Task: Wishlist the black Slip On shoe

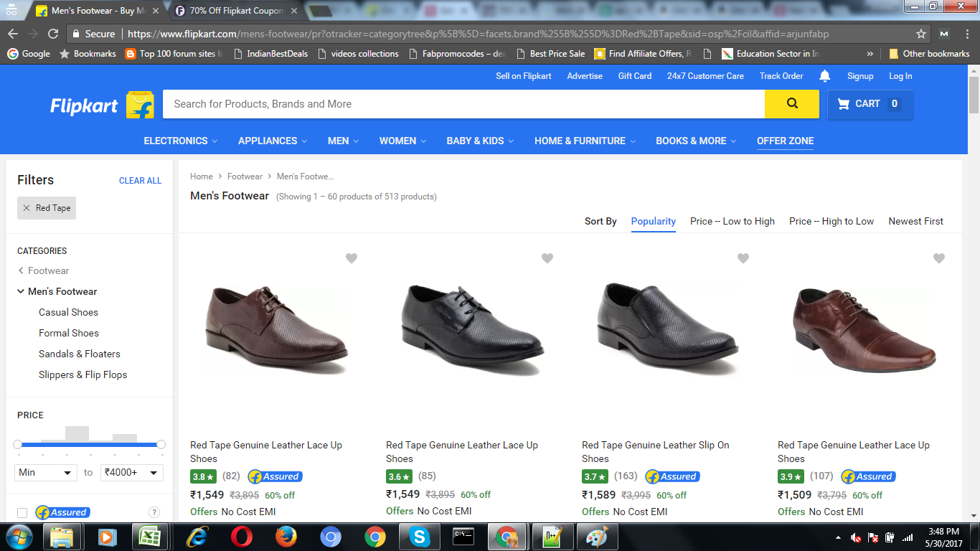Action: pos(743,258)
